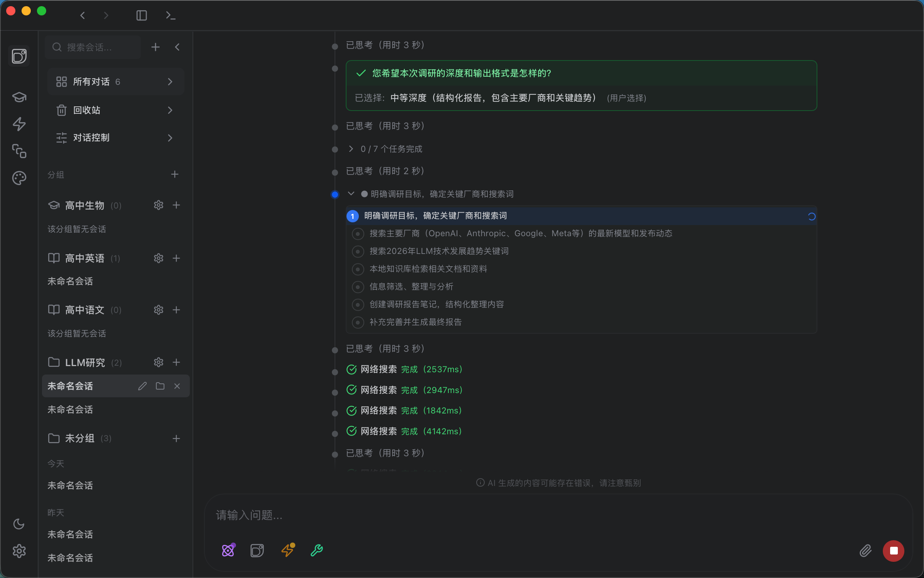This screenshot has height=578, width=924.
Task: Click the app logo icon at sidebar top
Action: (x=19, y=56)
